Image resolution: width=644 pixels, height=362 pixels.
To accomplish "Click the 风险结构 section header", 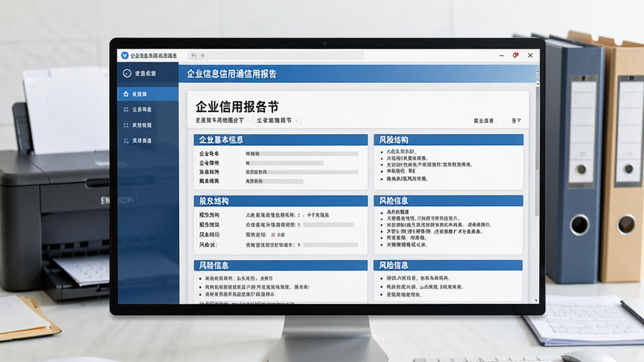I will pyautogui.click(x=448, y=140).
